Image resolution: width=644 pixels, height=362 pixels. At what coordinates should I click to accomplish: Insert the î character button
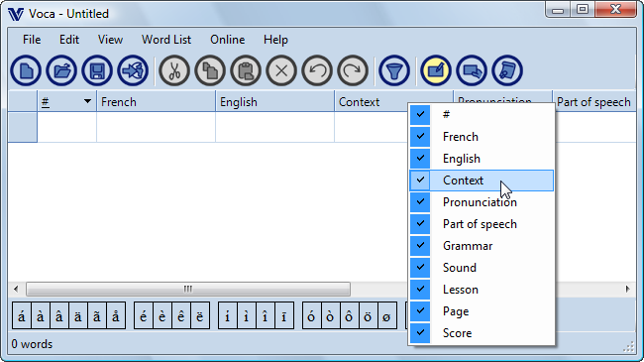pyautogui.click(x=266, y=315)
